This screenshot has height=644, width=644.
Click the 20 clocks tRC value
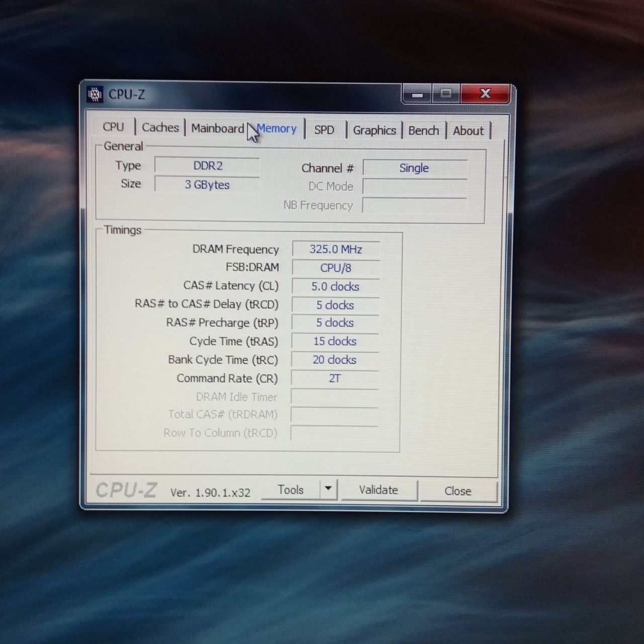point(335,360)
